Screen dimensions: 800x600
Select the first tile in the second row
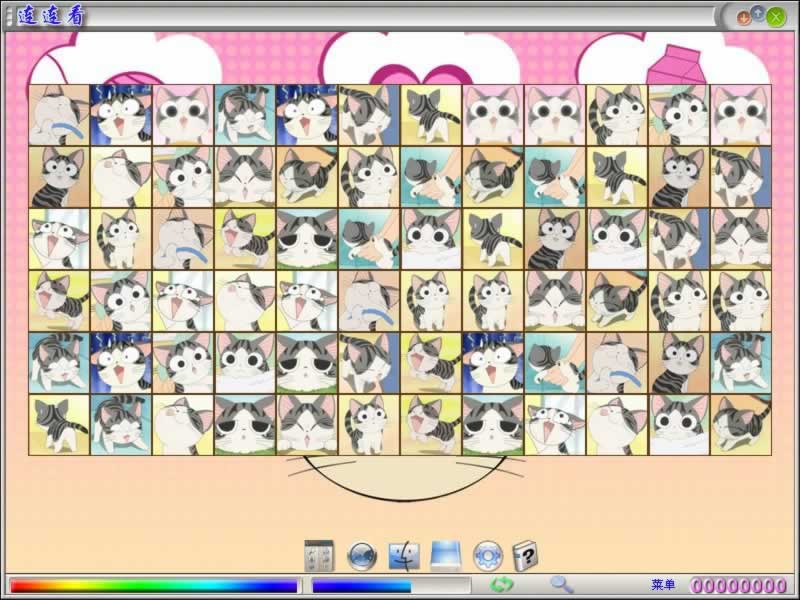point(59,177)
